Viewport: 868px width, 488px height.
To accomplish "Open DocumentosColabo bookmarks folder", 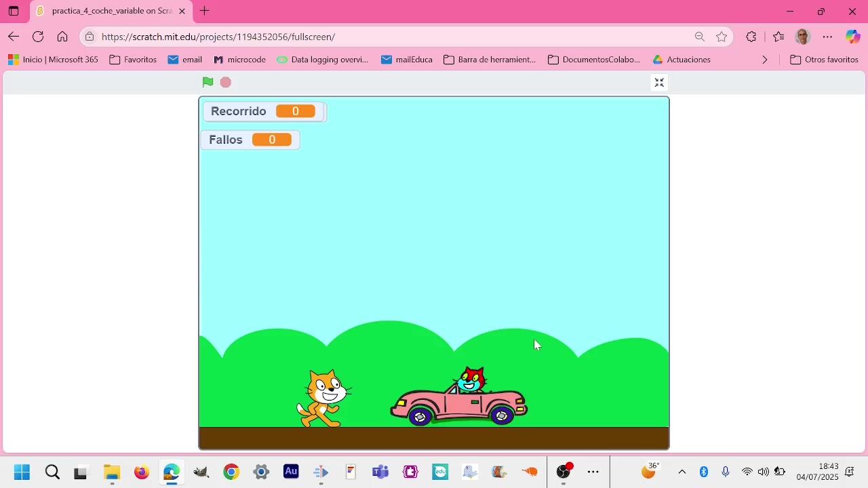I will coord(594,60).
